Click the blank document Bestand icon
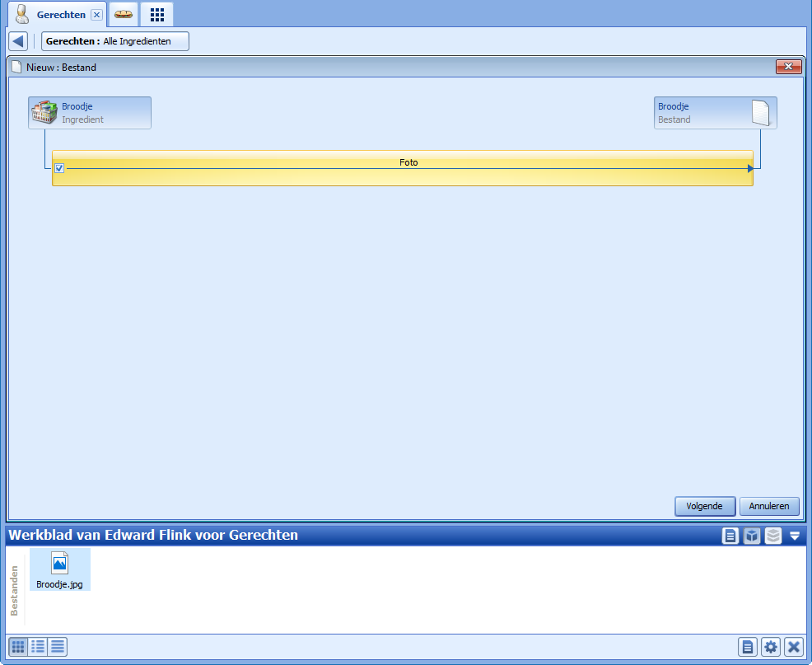Image resolution: width=812 pixels, height=665 pixels. (760, 112)
